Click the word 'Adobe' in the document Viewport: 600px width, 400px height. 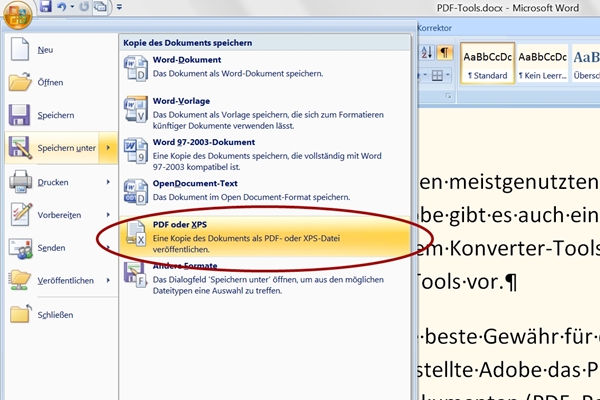[511, 370]
